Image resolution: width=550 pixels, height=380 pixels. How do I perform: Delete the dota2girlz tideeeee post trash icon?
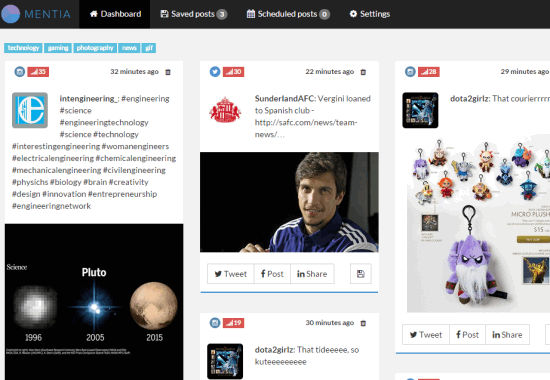tap(363, 323)
